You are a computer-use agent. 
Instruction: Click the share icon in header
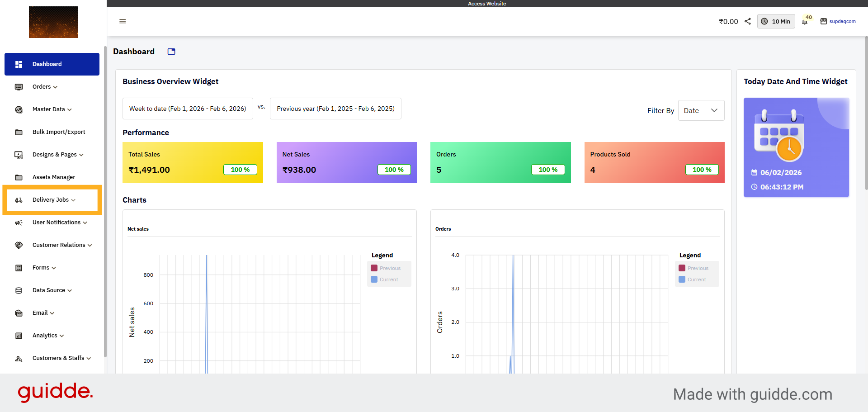click(x=748, y=21)
